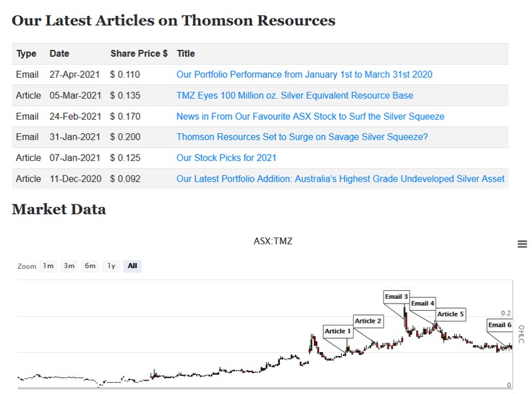Click the share price '$ 0.200'

pyautogui.click(x=125, y=137)
